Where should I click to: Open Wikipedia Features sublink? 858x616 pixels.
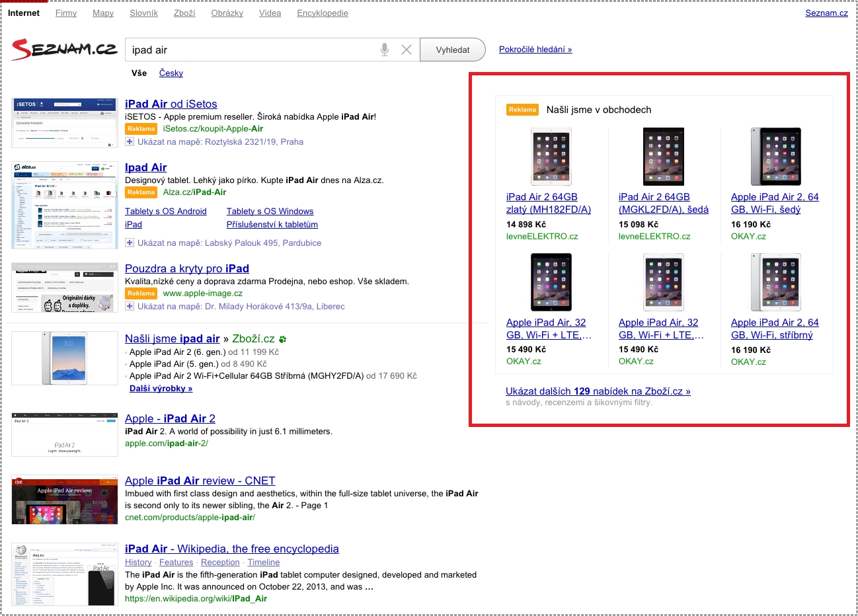coord(176,562)
